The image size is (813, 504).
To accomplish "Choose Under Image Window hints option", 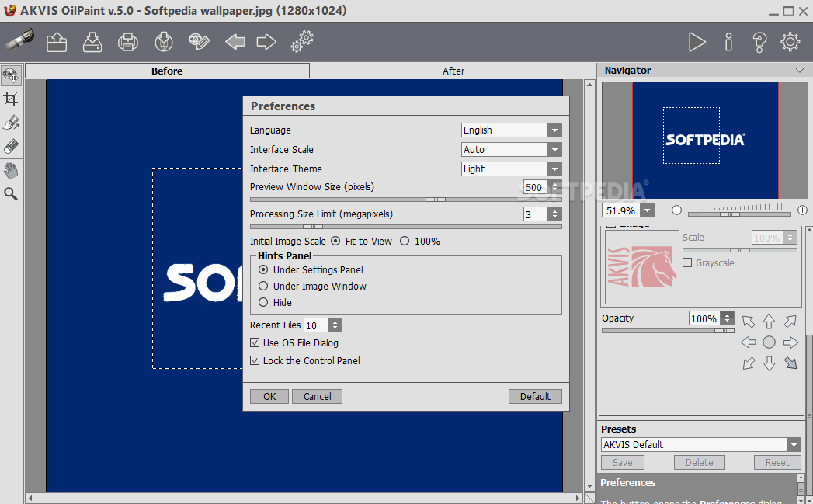I will [263, 287].
